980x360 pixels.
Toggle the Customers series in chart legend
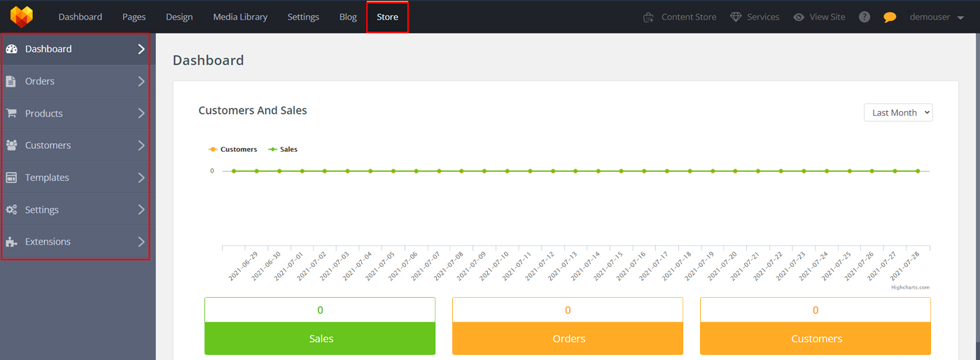pos(232,150)
